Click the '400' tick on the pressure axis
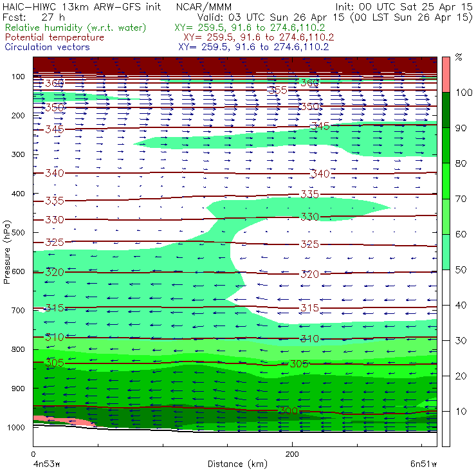 (x=18, y=194)
